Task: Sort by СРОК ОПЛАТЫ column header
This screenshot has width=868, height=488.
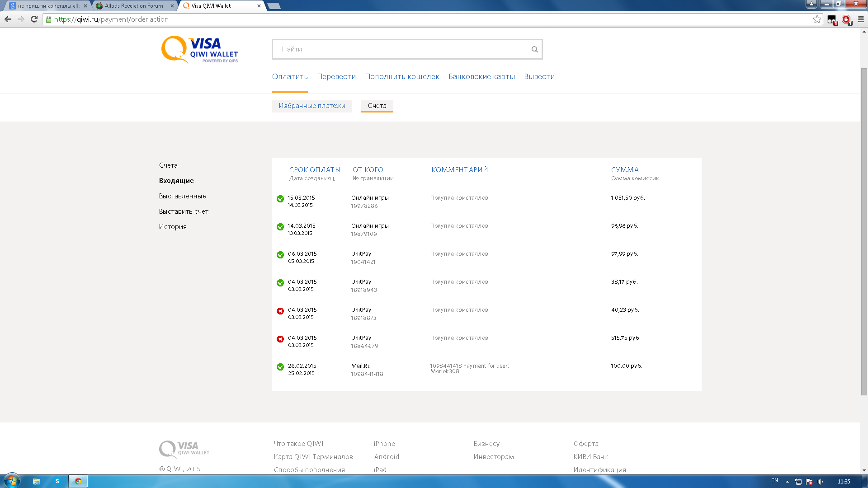Action: [x=315, y=170]
